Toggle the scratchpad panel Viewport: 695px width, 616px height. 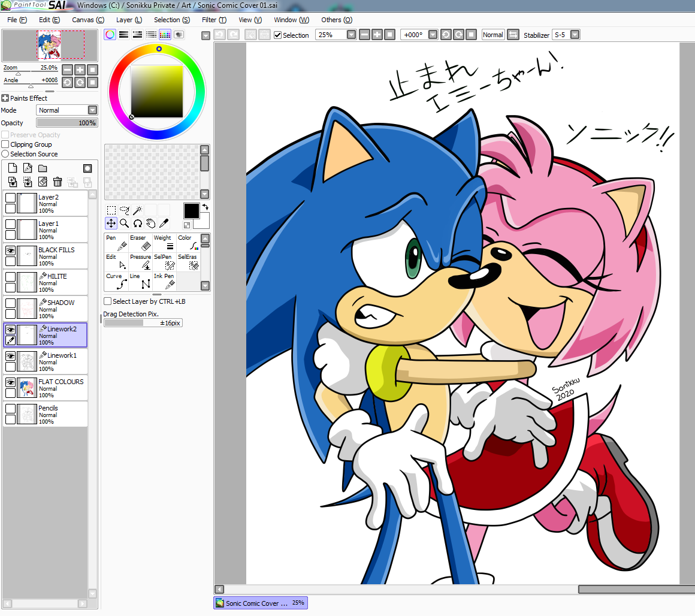click(179, 35)
